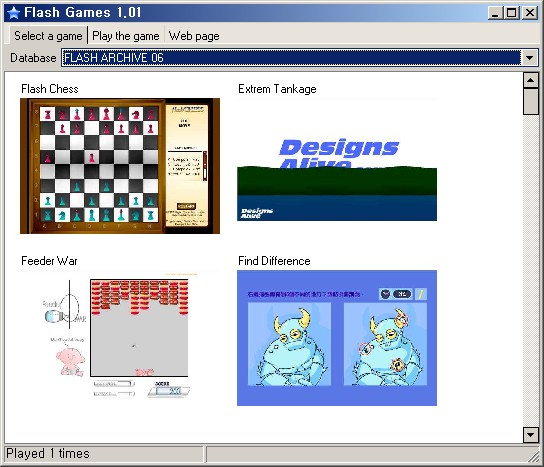Pick the Find Difference game thumbnail
Viewport: 544px width, 467px height.
[x=337, y=338]
